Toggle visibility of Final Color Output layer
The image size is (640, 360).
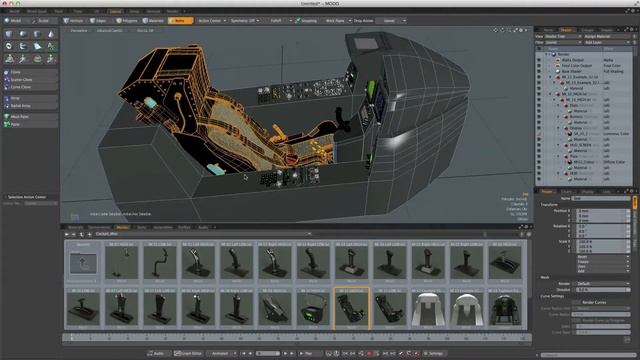click(x=538, y=66)
